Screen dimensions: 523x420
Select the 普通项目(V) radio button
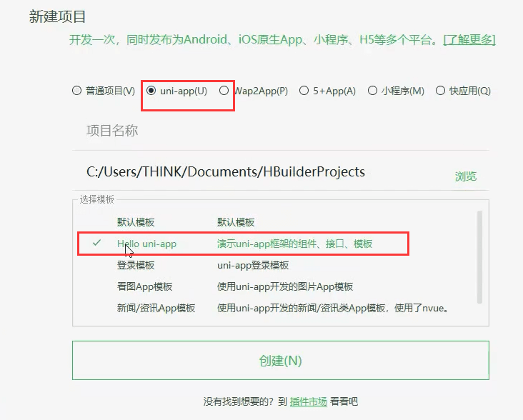[x=76, y=90]
